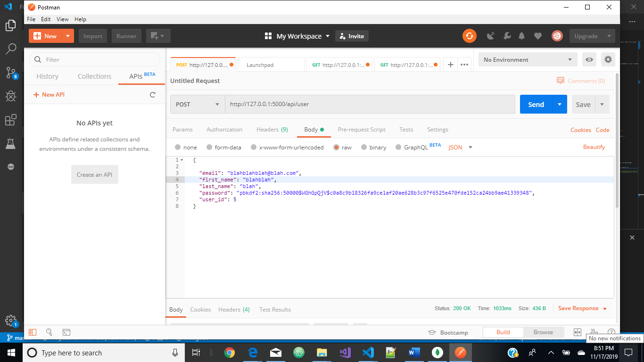Add a new request tab with plus
Viewport: 644px width, 362px height.
tap(451, 65)
